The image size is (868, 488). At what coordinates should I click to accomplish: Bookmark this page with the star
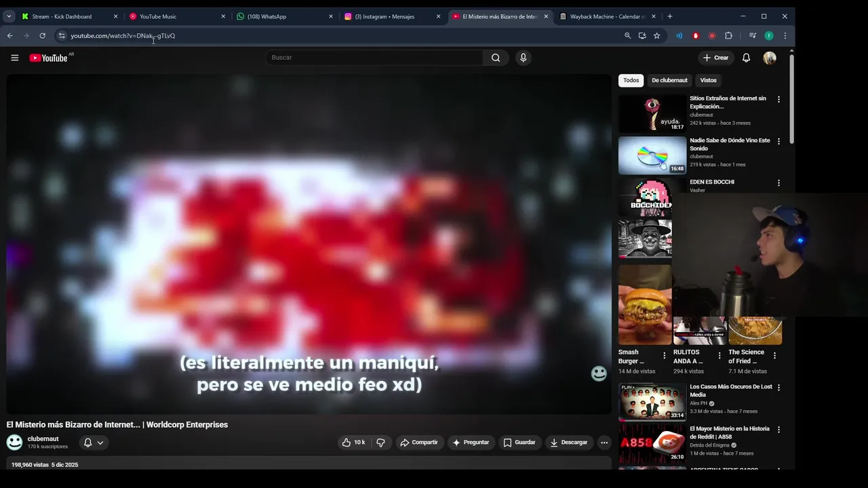tap(656, 35)
